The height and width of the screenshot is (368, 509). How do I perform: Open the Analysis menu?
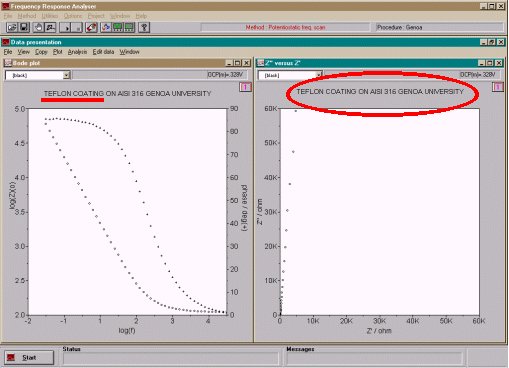click(x=77, y=52)
